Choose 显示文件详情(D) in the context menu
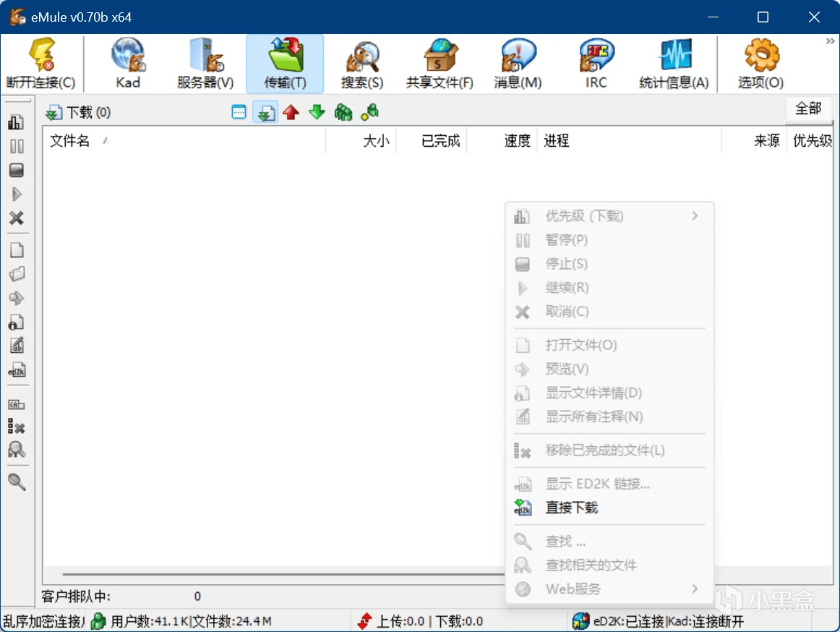The width and height of the screenshot is (840, 632). coord(609,393)
